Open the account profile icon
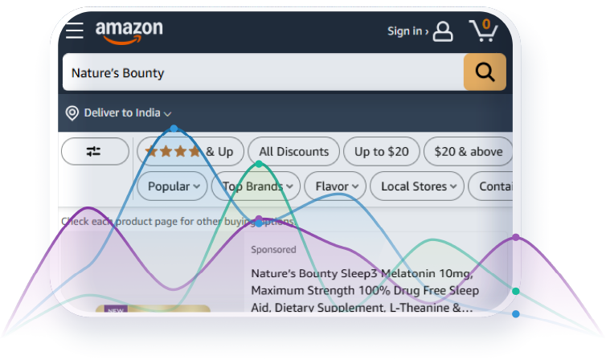Viewport: 606px width, 364px height. [x=443, y=31]
